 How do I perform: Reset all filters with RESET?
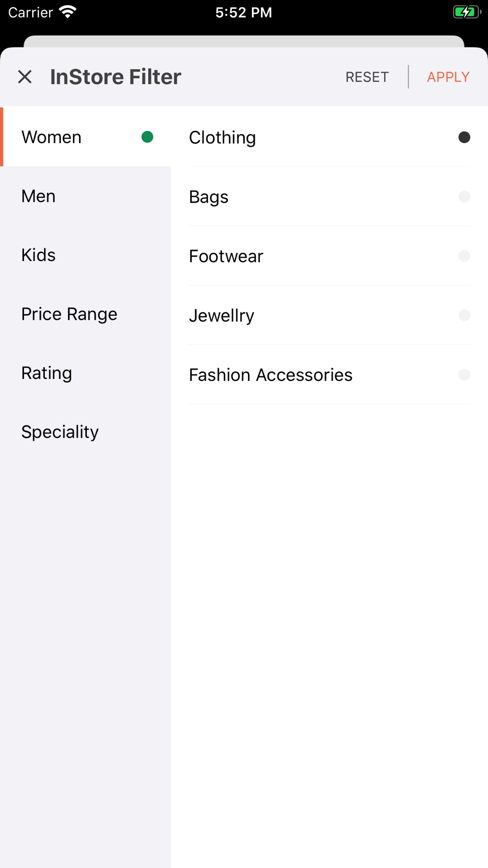(367, 77)
